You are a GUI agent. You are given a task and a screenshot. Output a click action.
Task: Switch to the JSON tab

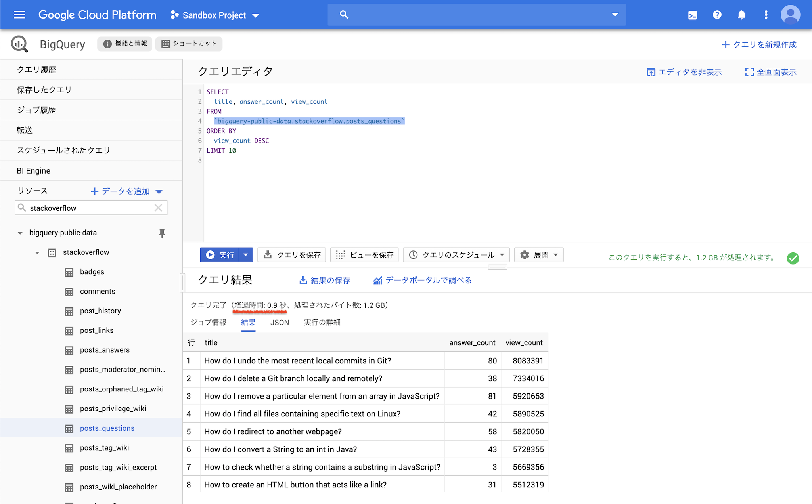pyautogui.click(x=280, y=323)
